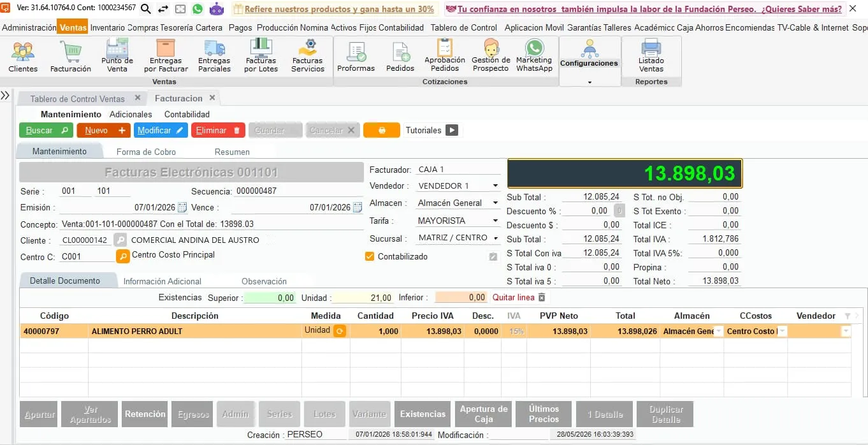
Task: Open the Clientes module icon
Action: click(23, 56)
